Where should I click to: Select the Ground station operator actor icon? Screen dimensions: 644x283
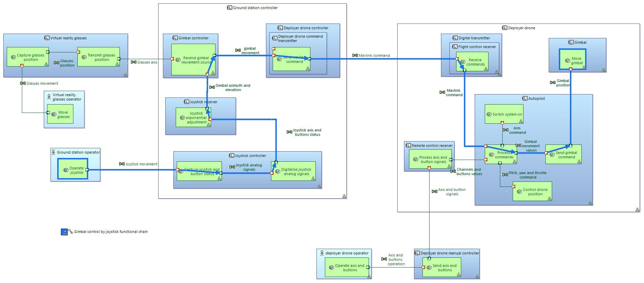click(x=54, y=152)
